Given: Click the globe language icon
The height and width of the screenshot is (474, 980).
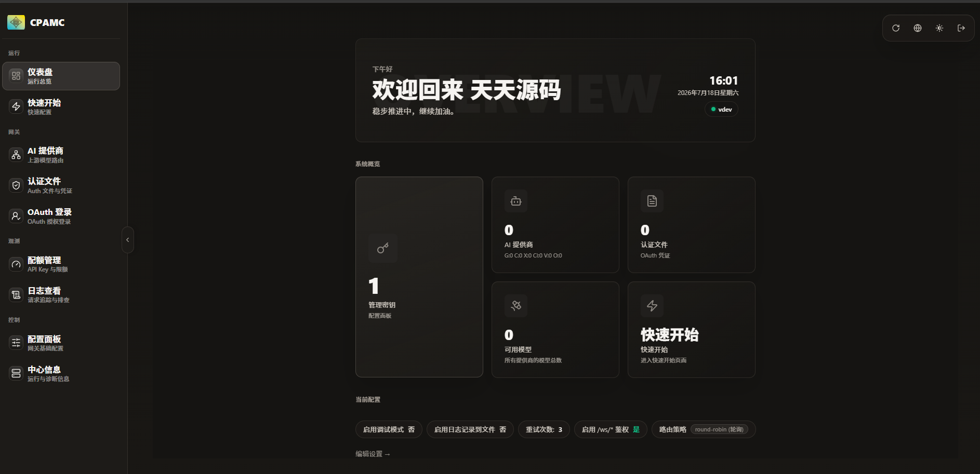Looking at the screenshot, I should (x=918, y=28).
